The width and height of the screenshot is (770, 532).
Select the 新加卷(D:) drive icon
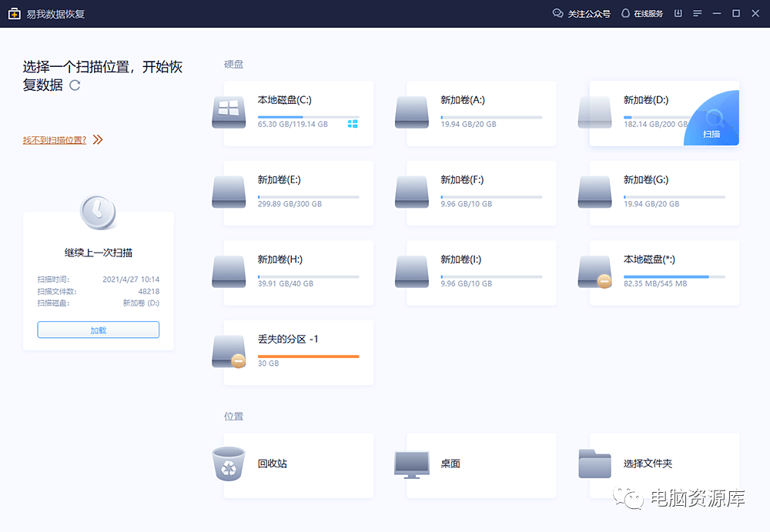(594, 112)
